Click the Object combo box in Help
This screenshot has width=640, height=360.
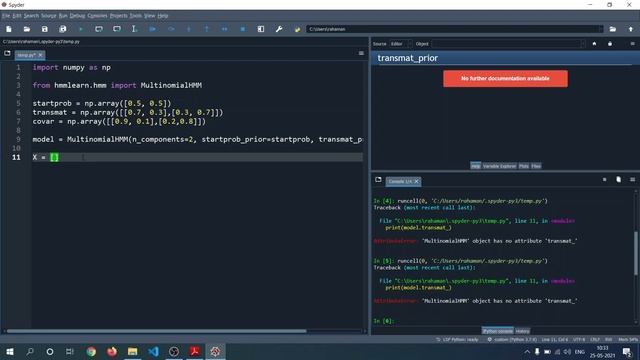click(x=508, y=44)
